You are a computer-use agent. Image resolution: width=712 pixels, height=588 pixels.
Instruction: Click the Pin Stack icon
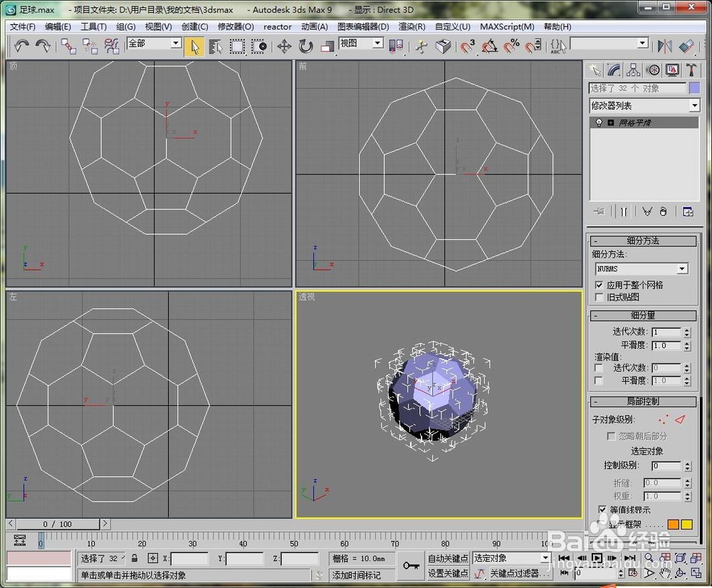tap(600, 211)
